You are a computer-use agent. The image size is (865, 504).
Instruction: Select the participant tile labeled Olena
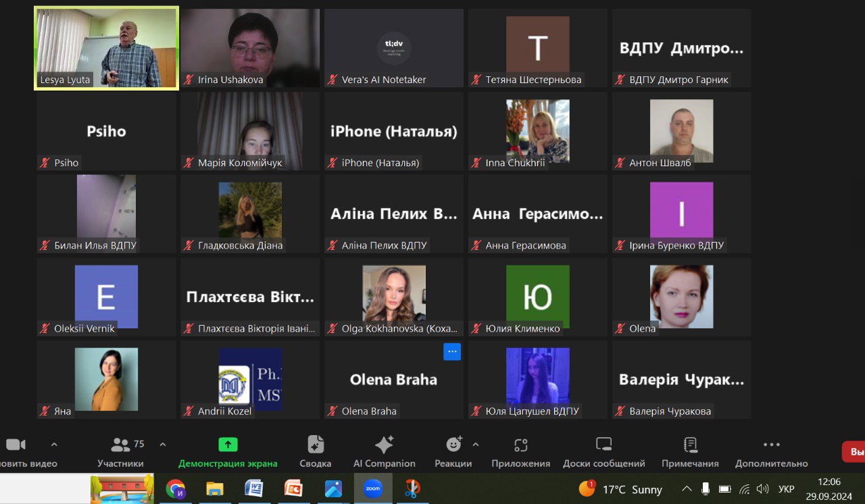(x=681, y=297)
